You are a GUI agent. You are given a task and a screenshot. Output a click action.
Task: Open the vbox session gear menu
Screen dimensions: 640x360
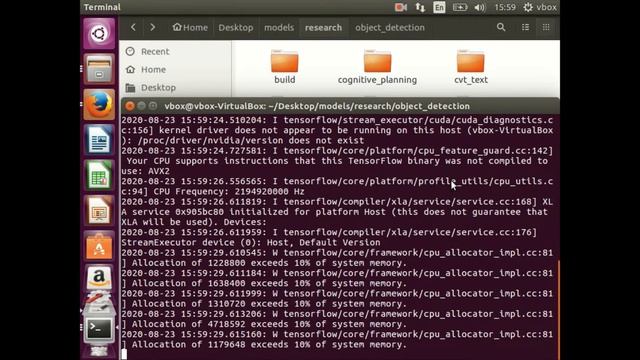540,7
